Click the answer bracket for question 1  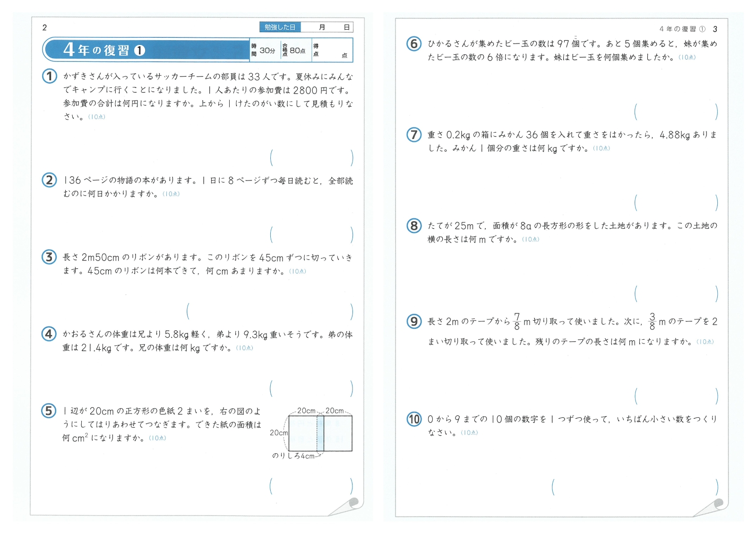click(x=311, y=158)
